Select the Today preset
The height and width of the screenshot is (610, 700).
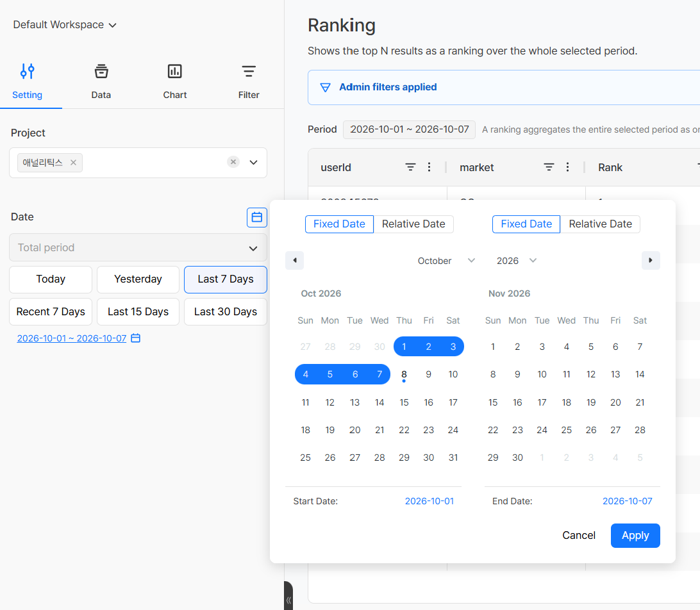tap(51, 279)
